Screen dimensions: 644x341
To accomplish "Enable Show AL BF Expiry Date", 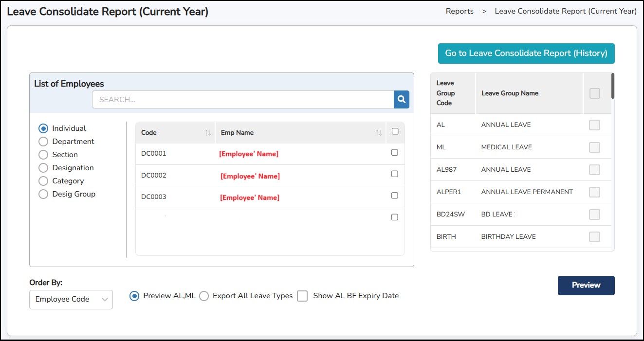I will pos(302,296).
